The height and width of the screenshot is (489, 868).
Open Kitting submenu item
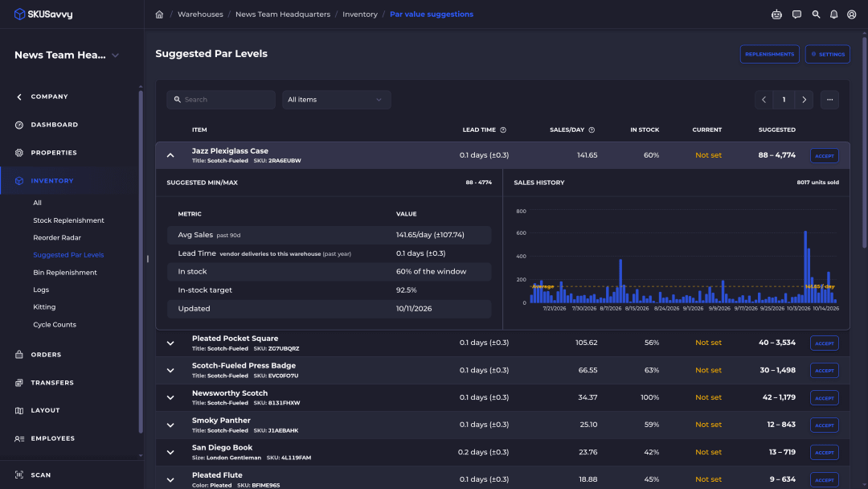[x=44, y=306]
